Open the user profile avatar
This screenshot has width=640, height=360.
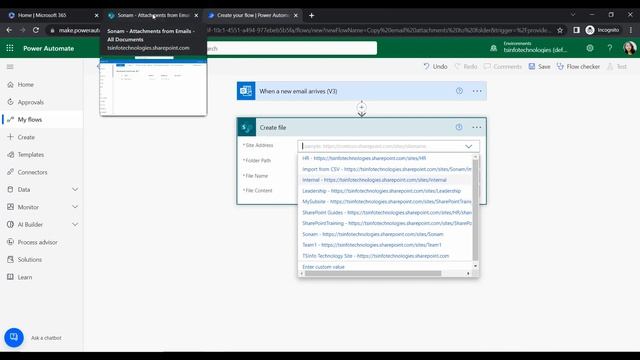pyautogui.click(x=629, y=48)
